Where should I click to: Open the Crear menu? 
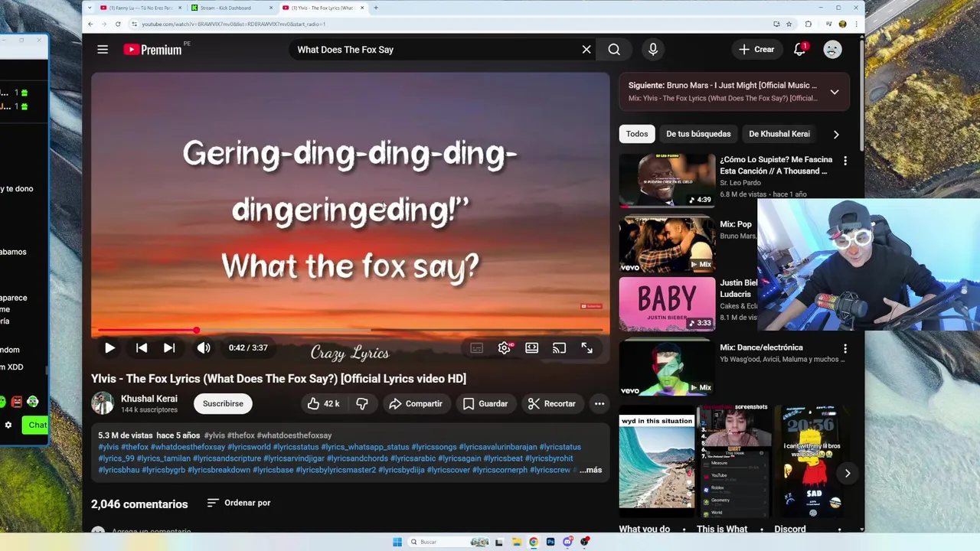pos(756,50)
